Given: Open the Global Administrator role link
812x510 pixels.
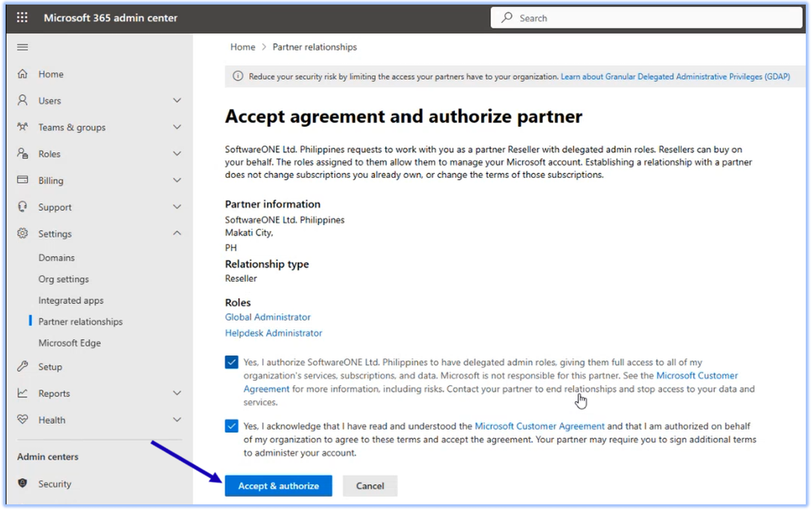Looking at the screenshot, I should pyautogui.click(x=268, y=317).
